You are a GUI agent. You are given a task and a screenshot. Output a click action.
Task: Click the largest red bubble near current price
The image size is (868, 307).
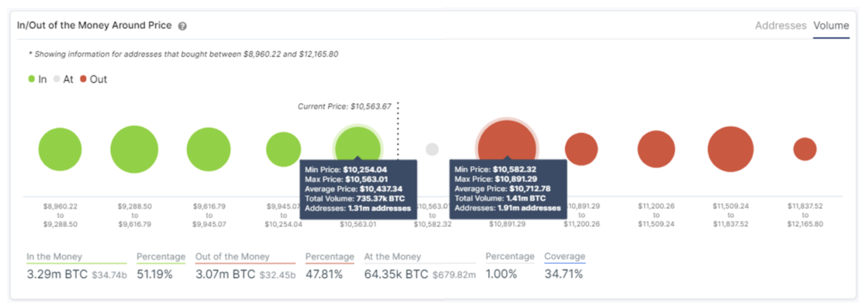(507, 141)
